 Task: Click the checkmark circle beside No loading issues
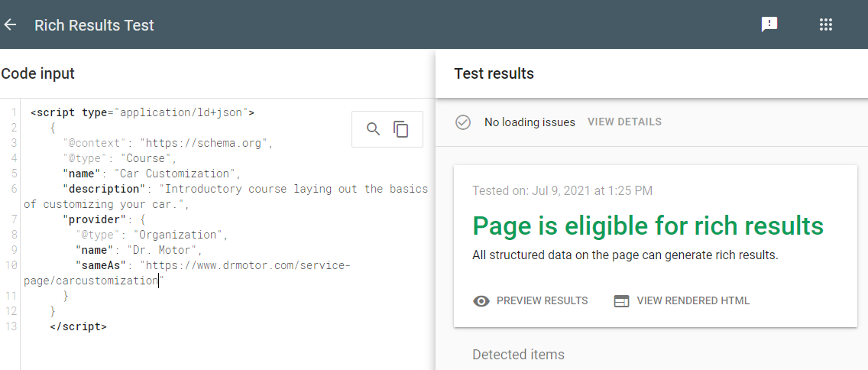click(462, 122)
